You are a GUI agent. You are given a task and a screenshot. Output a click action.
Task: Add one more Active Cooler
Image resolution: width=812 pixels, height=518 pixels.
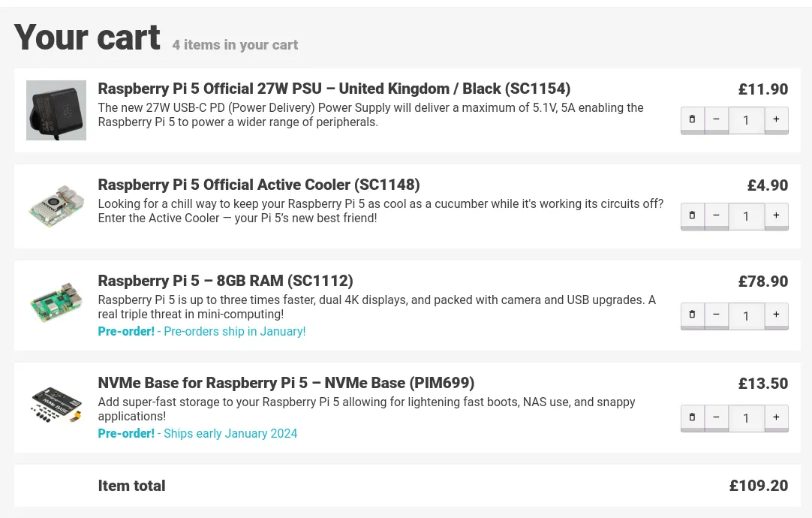(x=776, y=215)
